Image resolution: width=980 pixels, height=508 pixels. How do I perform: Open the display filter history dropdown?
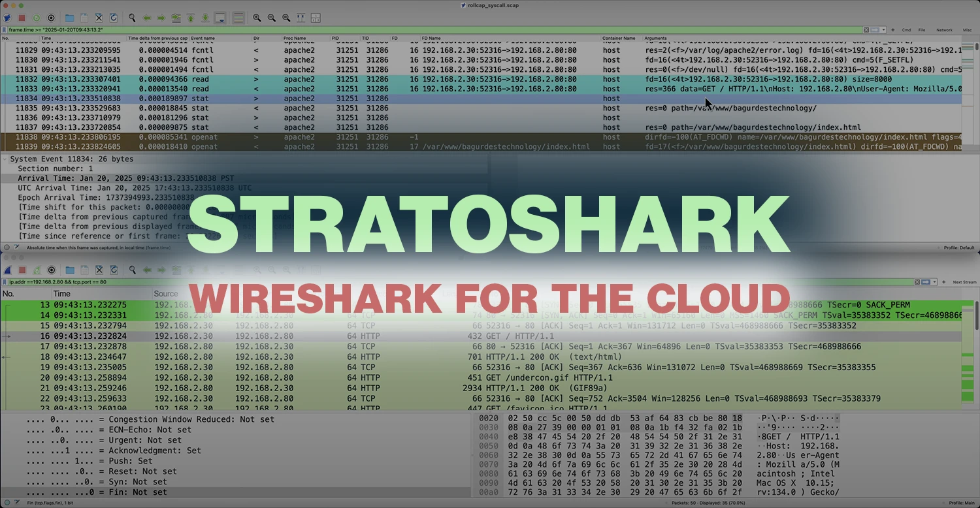[883, 30]
